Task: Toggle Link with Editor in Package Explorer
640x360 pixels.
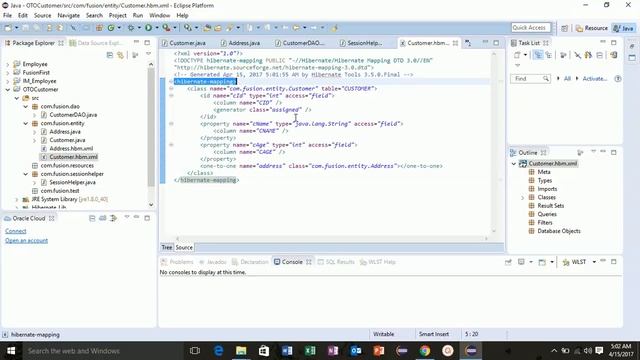Action: 120,55
